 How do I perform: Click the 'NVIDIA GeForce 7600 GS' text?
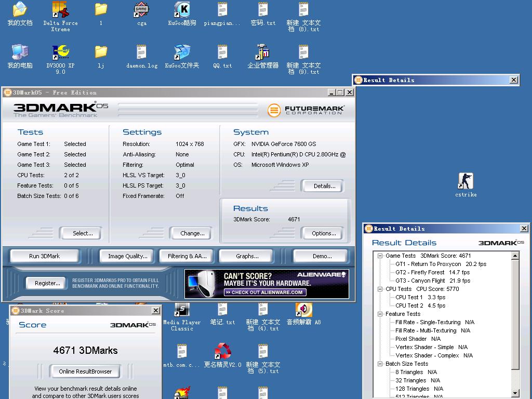pos(284,144)
